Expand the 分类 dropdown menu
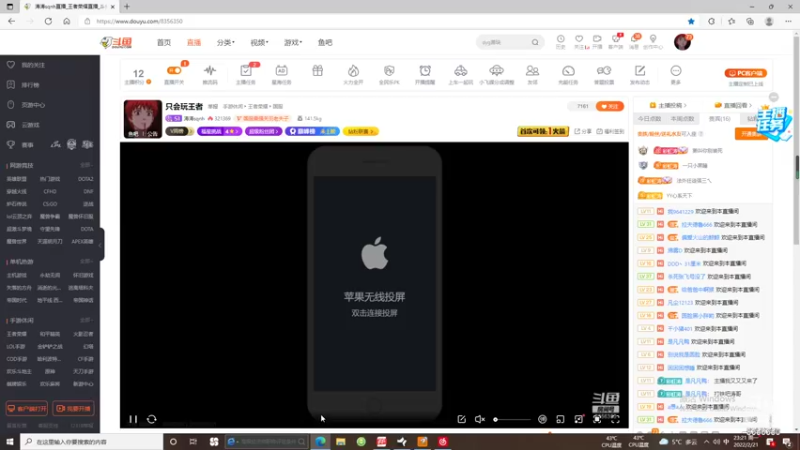Screen dimensions: 800x450 click(x=226, y=42)
